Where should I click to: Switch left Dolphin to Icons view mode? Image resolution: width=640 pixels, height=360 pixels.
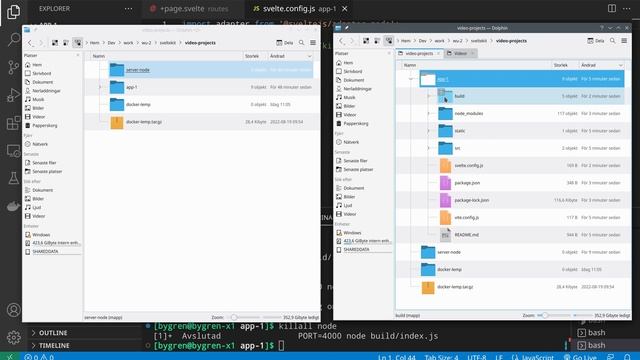[x=55, y=42]
